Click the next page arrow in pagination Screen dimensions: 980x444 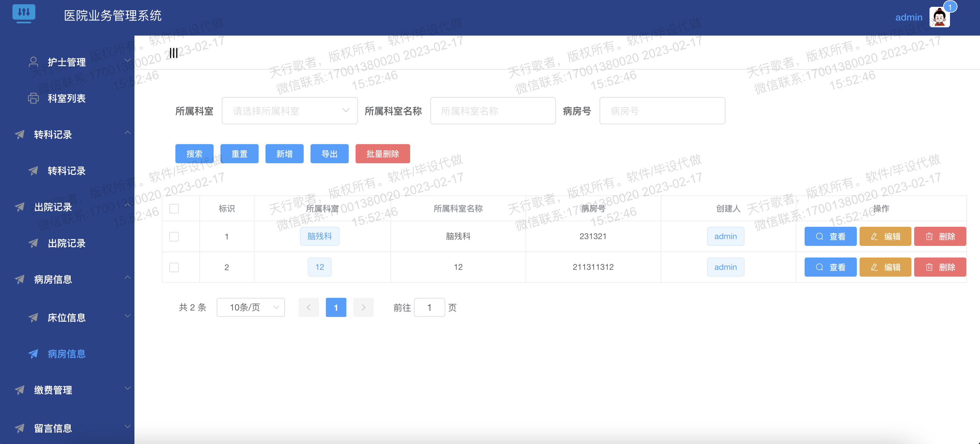click(x=363, y=307)
